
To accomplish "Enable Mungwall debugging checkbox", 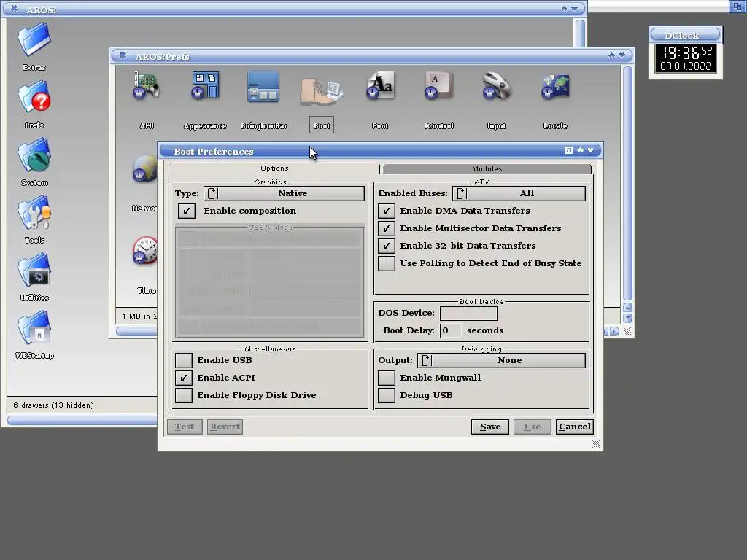I will pyautogui.click(x=387, y=378).
